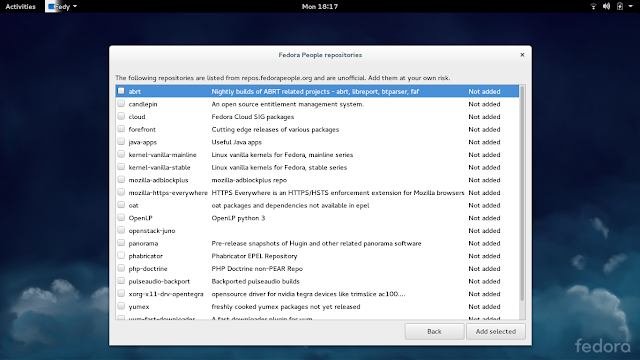Open the Activities overview
Viewport: 640px width, 360px height.
click(x=20, y=7)
